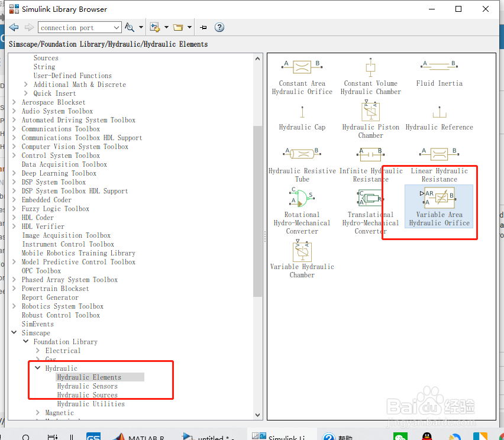The image size is (504, 440).
Task: Select the String library entry
Action: (x=44, y=67)
